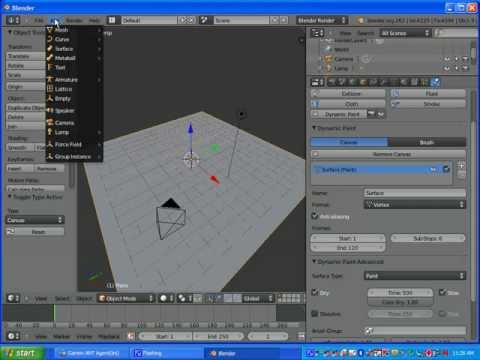This screenshot has width=480, height=360.
Task: Open the Type dropdown showing Canvas
Action: pyautogui.click(x=35, y=220)
